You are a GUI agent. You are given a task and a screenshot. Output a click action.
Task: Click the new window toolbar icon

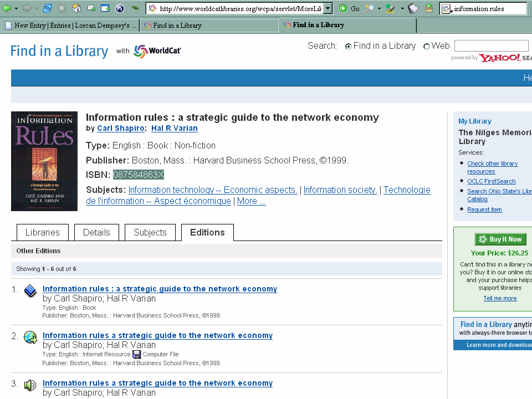(x=105, y=8)
